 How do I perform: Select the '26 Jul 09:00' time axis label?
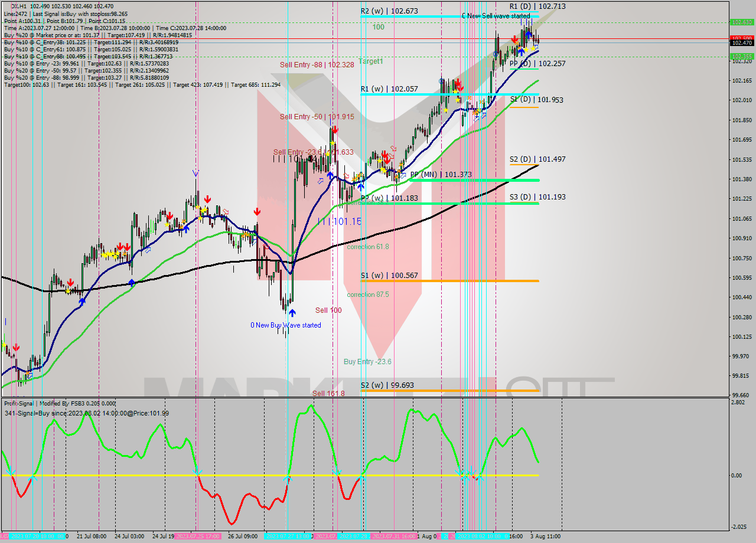tap(243, 537)
